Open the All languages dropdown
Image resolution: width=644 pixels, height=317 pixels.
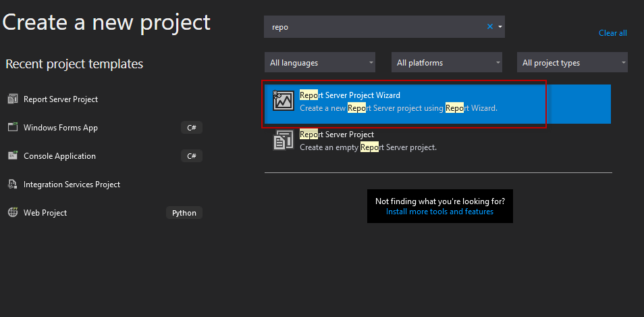coord(320,63)
